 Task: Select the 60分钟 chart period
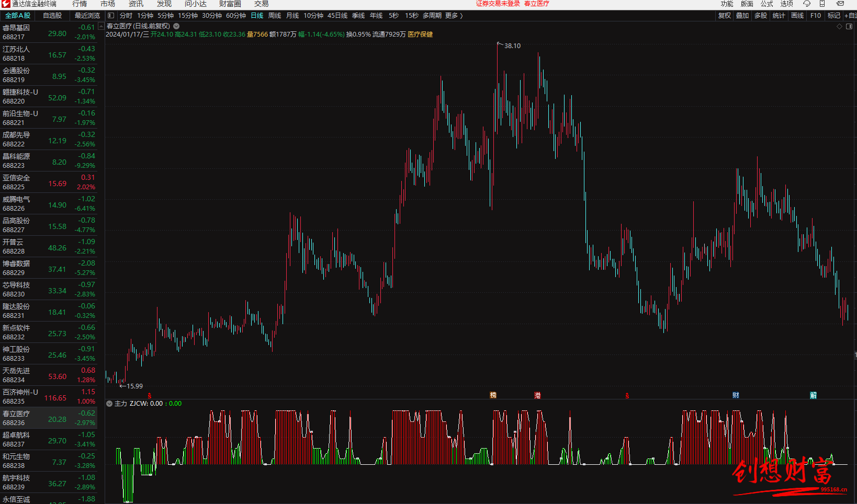click(x=236, y=16)
